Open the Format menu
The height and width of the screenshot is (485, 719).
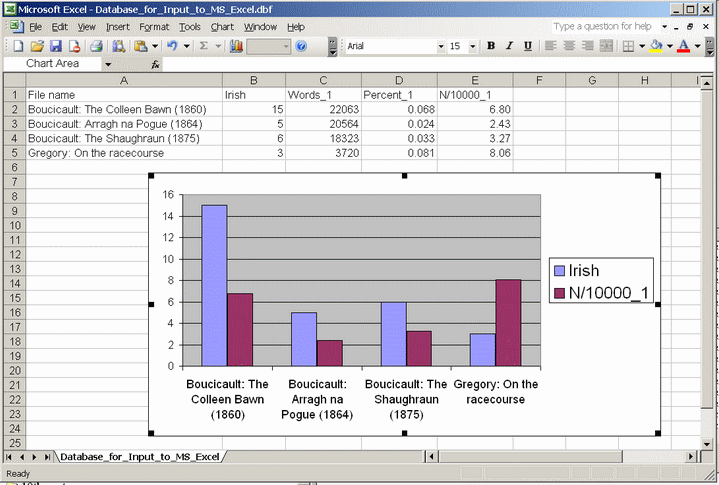pos(154,27)
